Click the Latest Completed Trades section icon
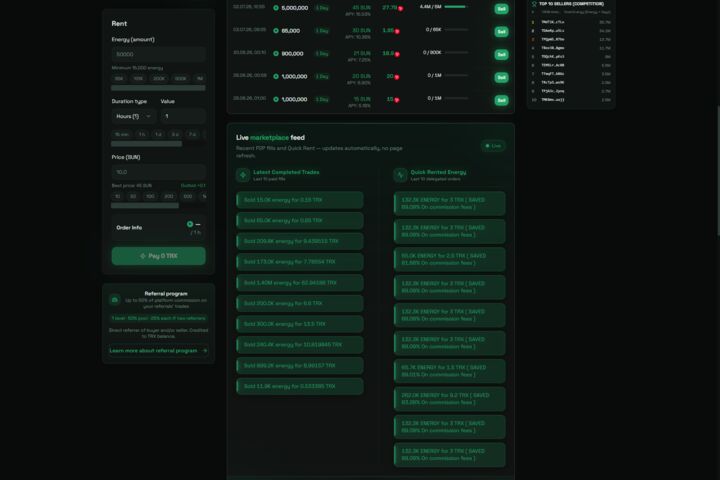Image resolution: width=720 pixels, height=480 pixels. [x=243, y=175]
